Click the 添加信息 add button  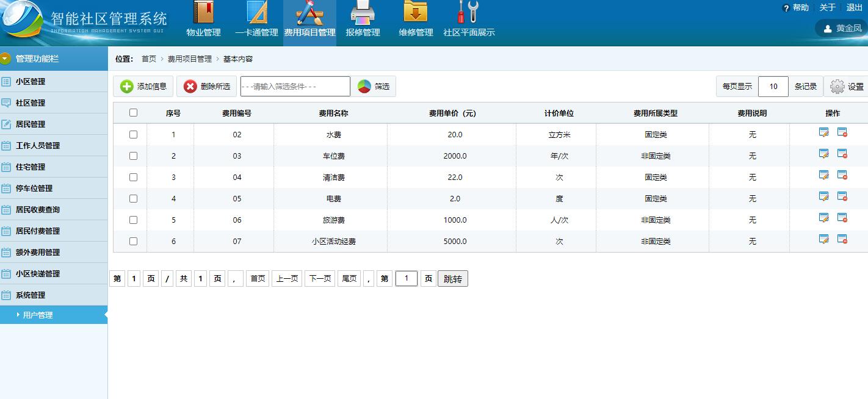(143, 86)
